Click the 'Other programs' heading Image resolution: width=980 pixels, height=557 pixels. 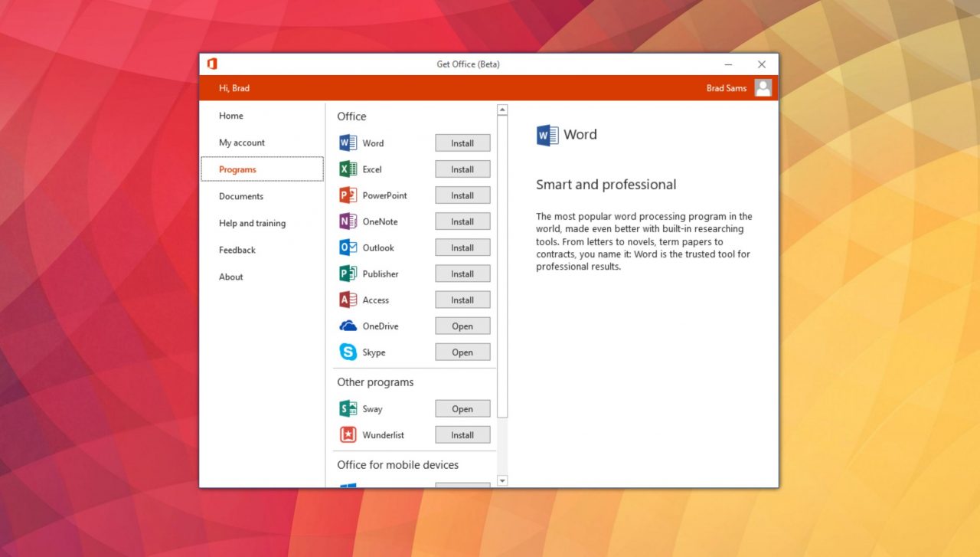click(x=375, y=382)
